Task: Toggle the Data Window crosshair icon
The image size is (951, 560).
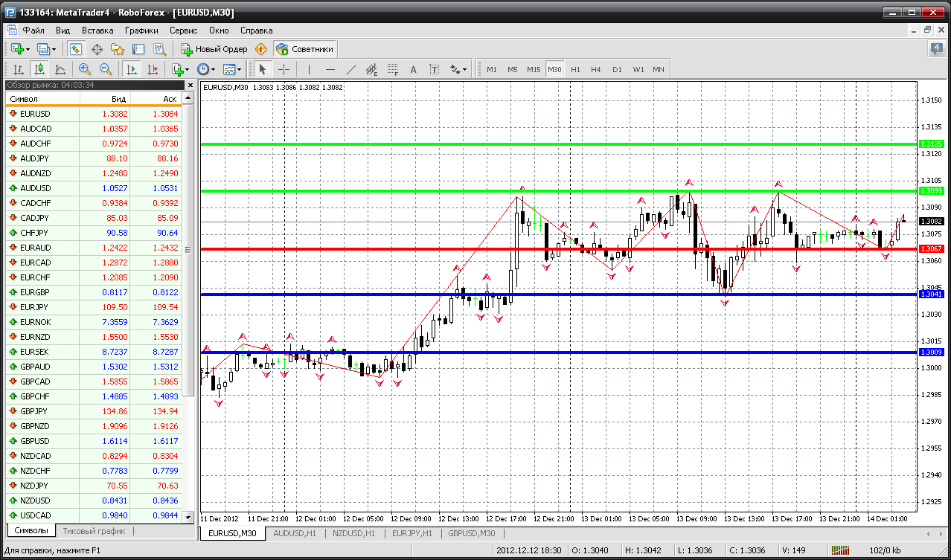Action: (x=97, y=49)
